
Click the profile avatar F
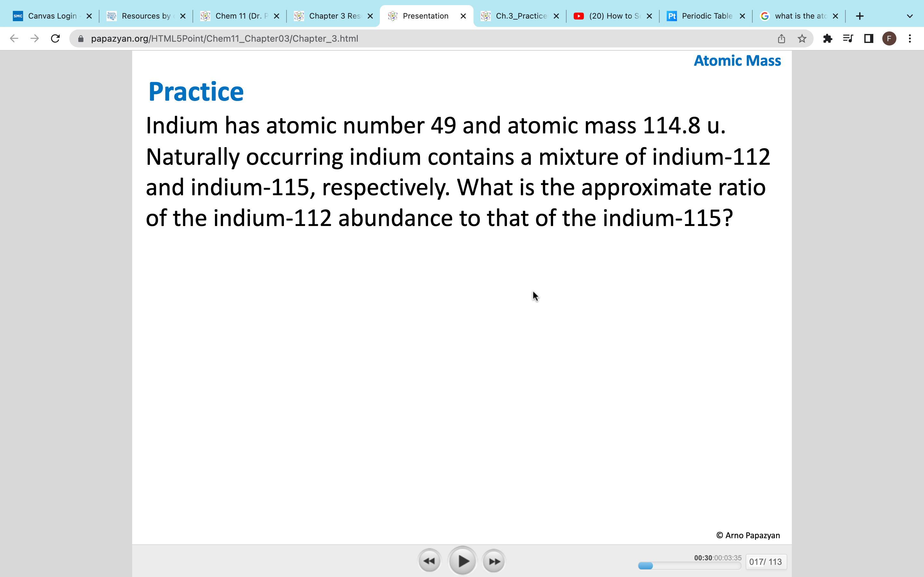(889, 38)
